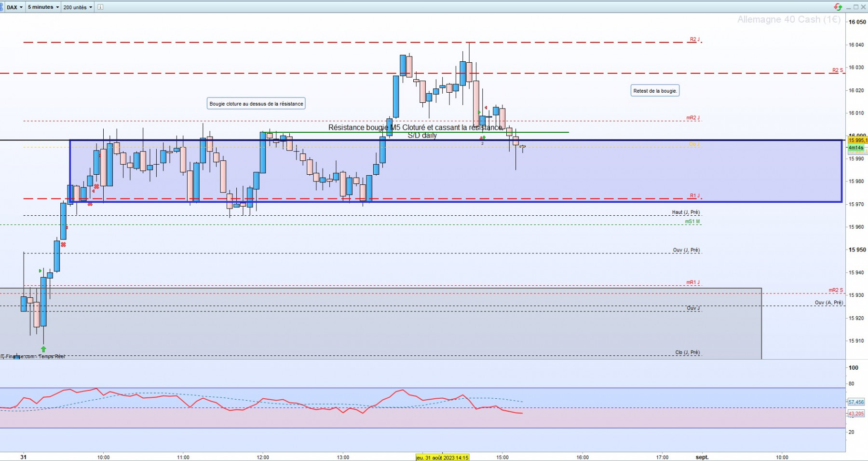Open the 200 unités dropdown
This screenshot has width=868, height=461.
click(x=78, y=7)
